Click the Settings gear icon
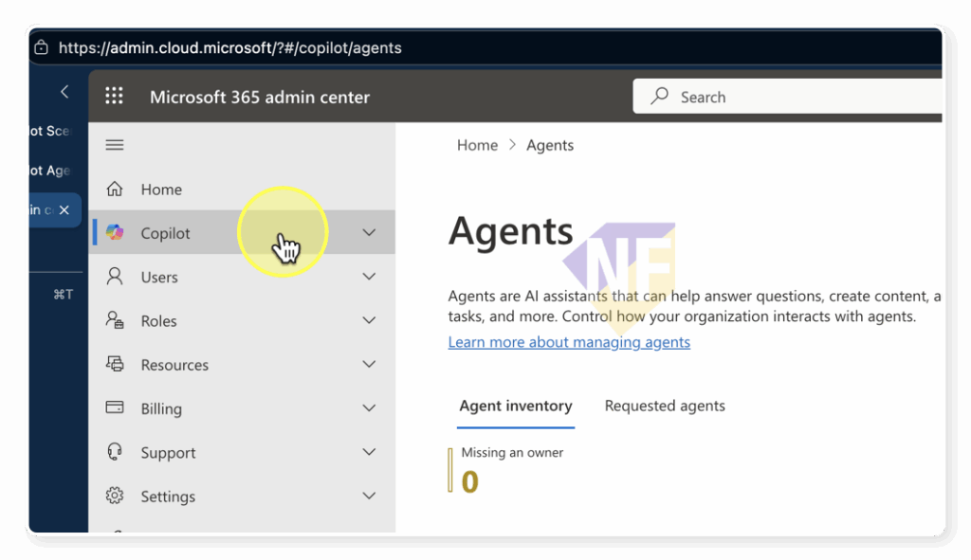This screenshot has width=971, height=560. (x=115, y=496)
